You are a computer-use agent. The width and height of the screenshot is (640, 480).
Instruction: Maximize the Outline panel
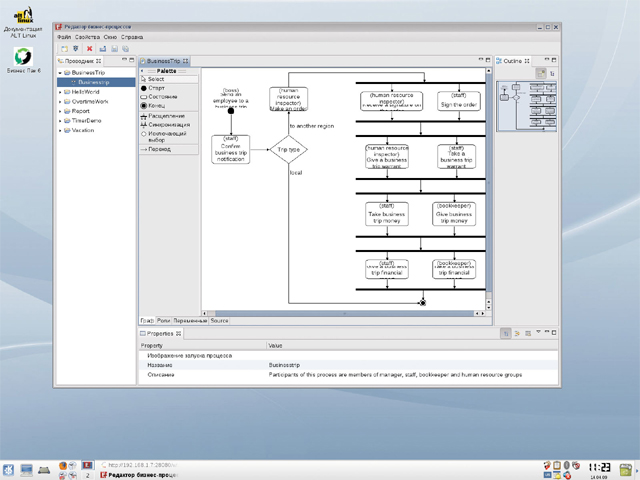554,60
